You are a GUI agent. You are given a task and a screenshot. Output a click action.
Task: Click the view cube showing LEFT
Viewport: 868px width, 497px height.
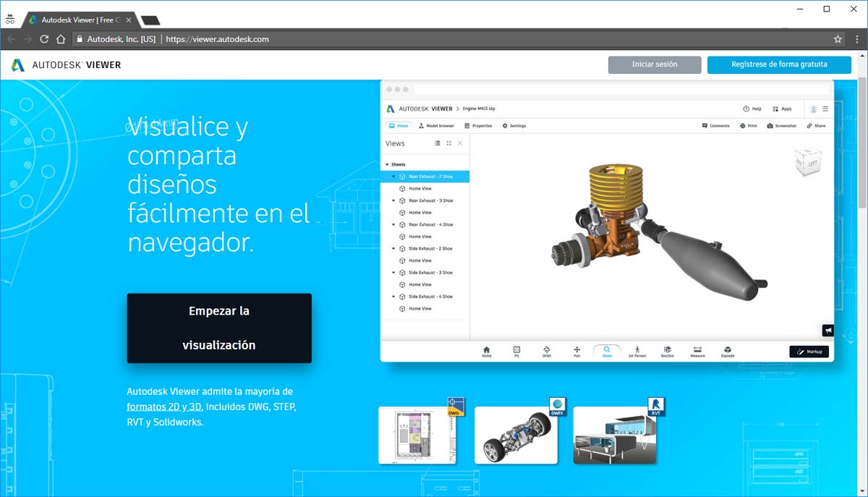tap(807, 162)
